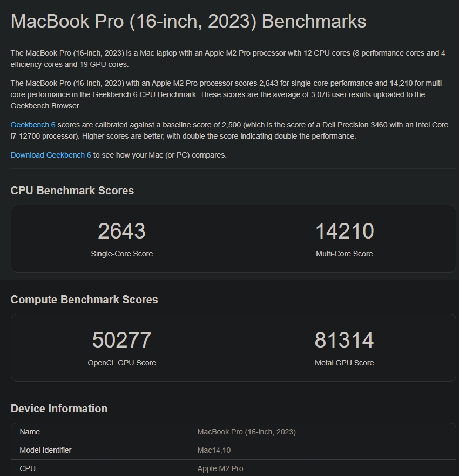Image resolution: width=459 pixels, height=476 pixels.
Task: Click the OpenCL GPU Score label
Action: click(122, 363)
